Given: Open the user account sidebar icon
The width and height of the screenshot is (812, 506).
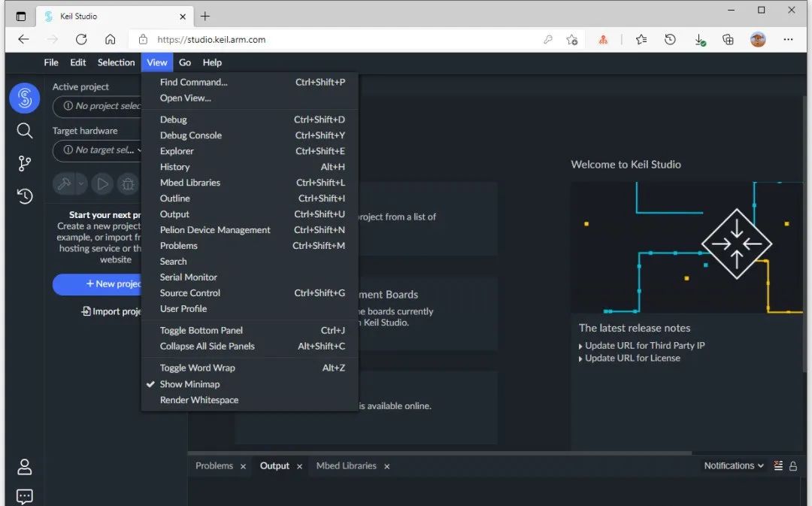Looking at the screenshot, I should click(x=24, y=467).
